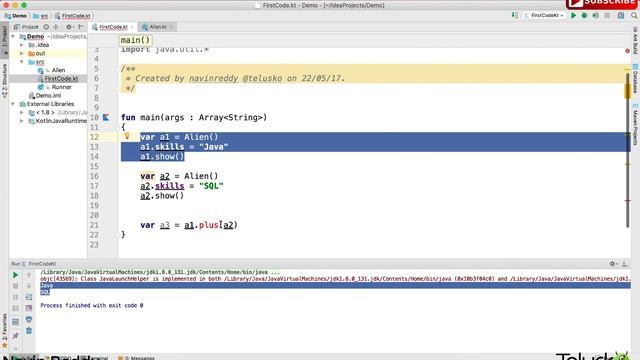Click the FirstCodeKt tab in Run panel
Viewport: 640px width, 360px height.
pyautogui.click(x=39, y=264)
